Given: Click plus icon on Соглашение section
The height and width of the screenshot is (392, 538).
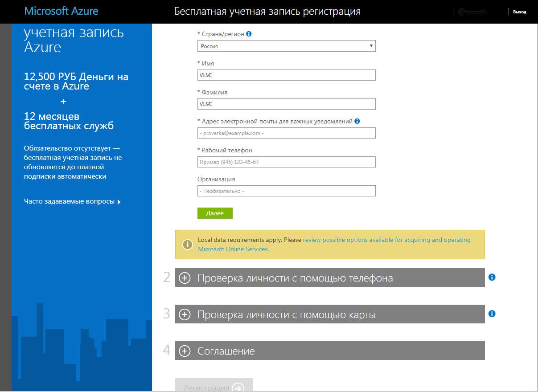Looking at the screenshot, I should [x=185, y=351].
